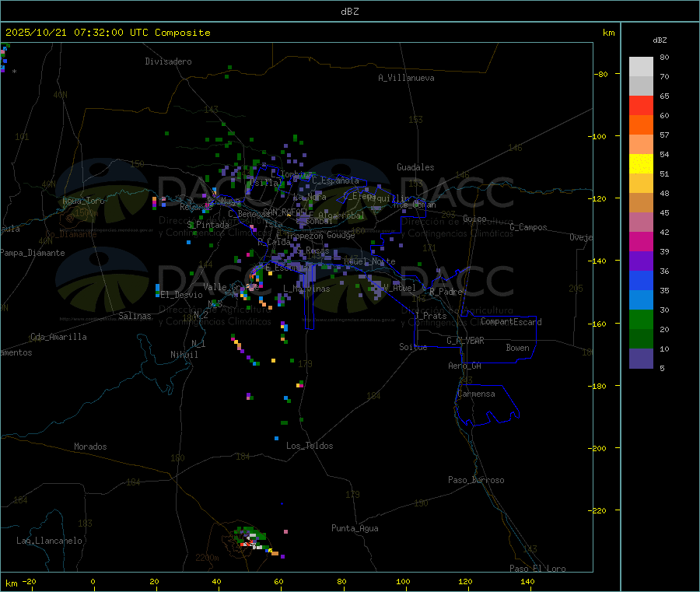Click the 'J_Prats' location label
The width and height of the screenshot is (700, 592).
pos(431,316)
